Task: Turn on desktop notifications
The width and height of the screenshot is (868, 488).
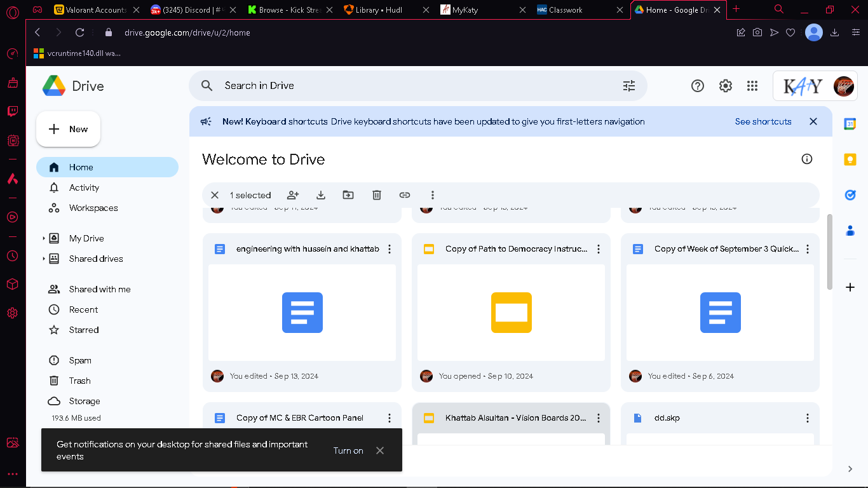Action: 348,451
